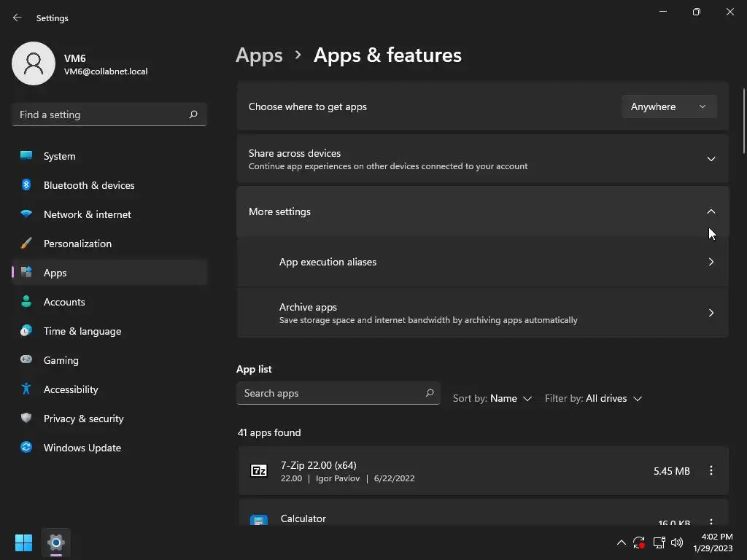Collapse the More settings section

711,211
